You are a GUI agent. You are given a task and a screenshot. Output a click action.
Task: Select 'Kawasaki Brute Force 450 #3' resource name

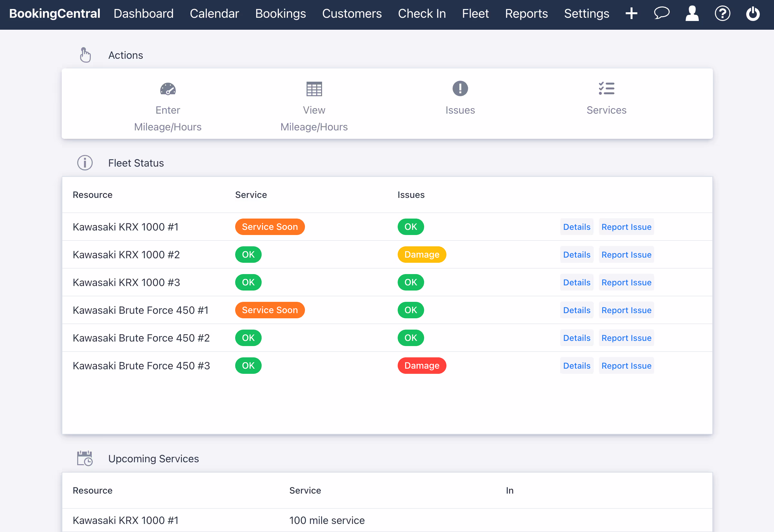pos(141,366)
